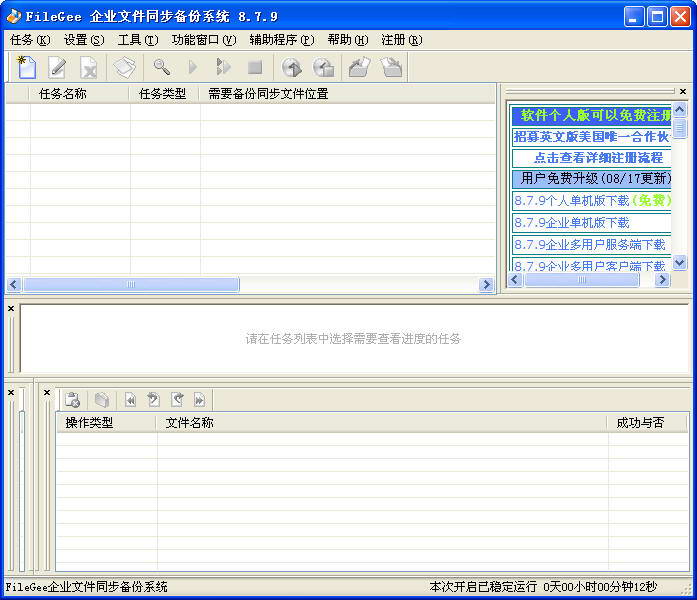Go to next log page icon
Viewport: 697px width, 600px height.
(x=177, y=400)
